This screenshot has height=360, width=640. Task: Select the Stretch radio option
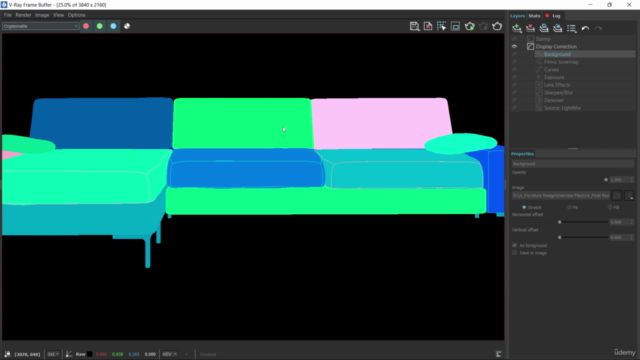[x=524, y=207]
